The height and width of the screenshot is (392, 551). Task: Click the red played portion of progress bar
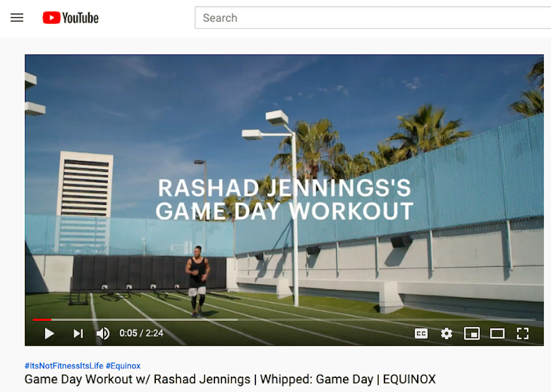click(41, 320)
